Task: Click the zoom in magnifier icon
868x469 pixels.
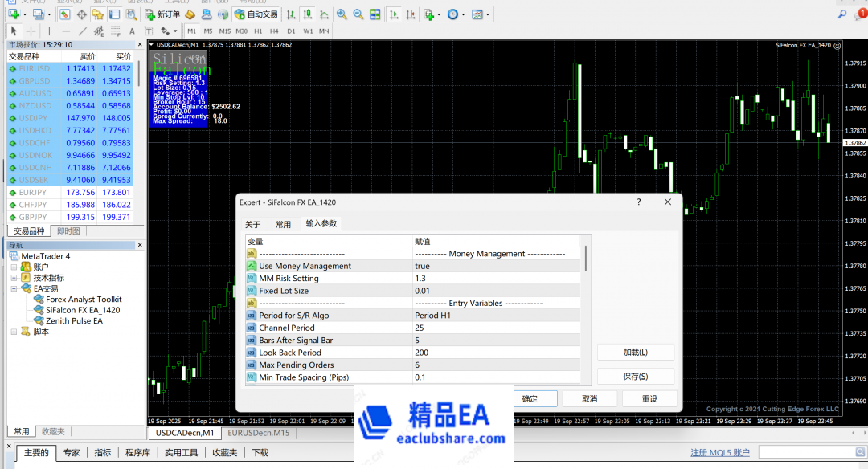Action: click(342, 14)
